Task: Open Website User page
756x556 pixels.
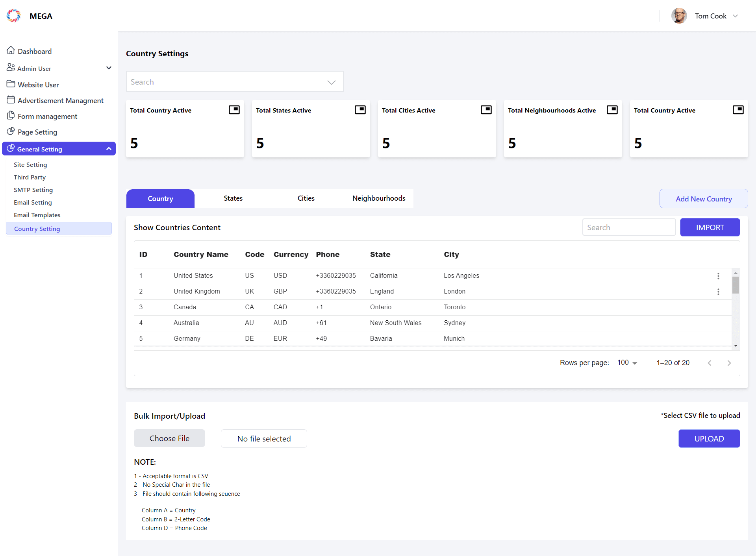Action: pos(38,85)
